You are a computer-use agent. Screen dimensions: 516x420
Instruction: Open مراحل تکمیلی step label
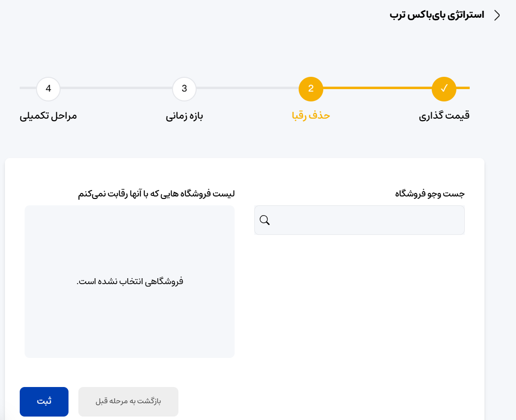[48, 116]
